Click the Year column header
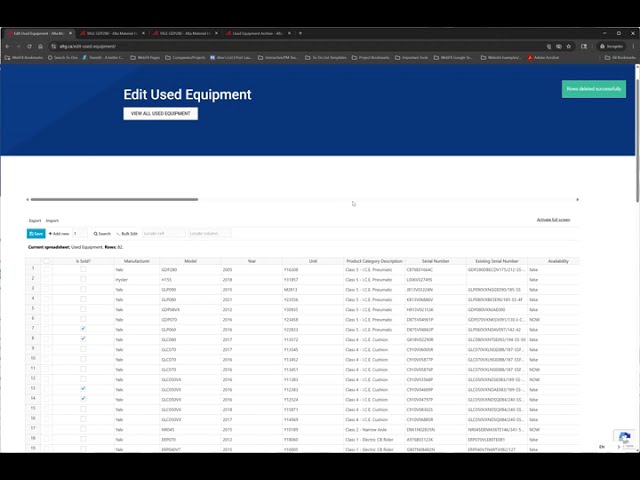The image size is (640, 480). click(251, 261)
